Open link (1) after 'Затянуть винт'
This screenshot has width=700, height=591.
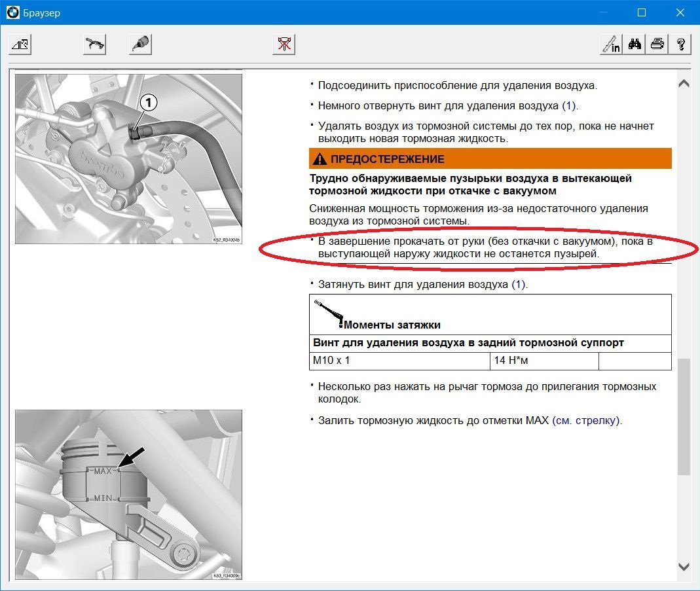pos(519,285)
